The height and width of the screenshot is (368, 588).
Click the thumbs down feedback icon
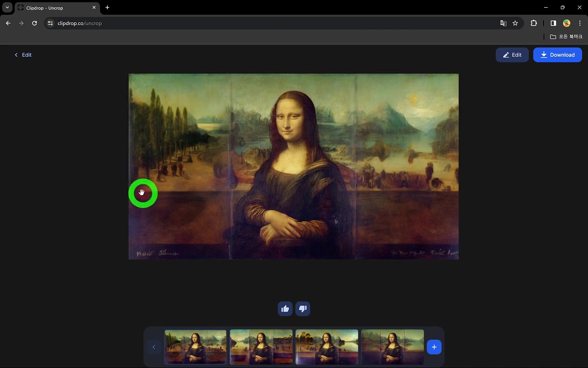click(303, 309)
